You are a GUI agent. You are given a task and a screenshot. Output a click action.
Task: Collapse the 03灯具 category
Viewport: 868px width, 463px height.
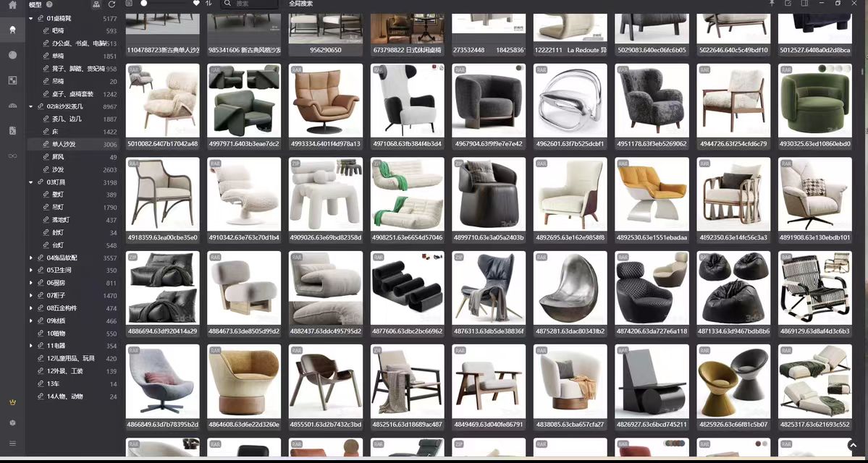click(31, 182)
